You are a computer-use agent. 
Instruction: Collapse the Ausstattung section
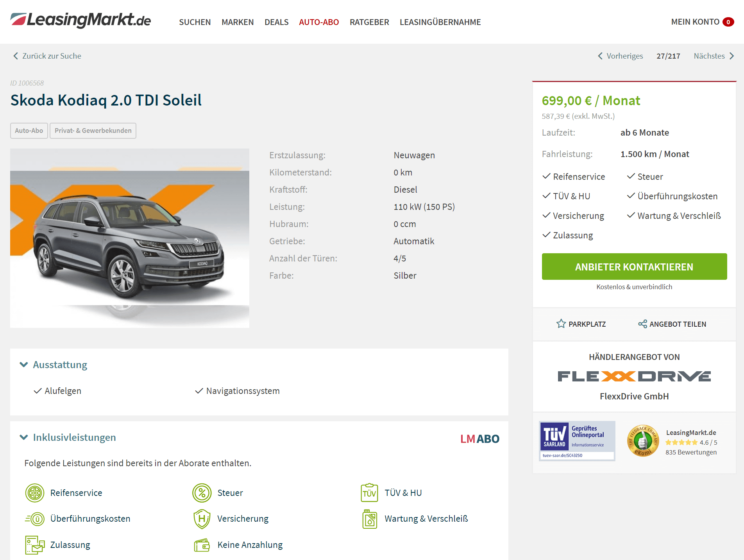point(54,365)
